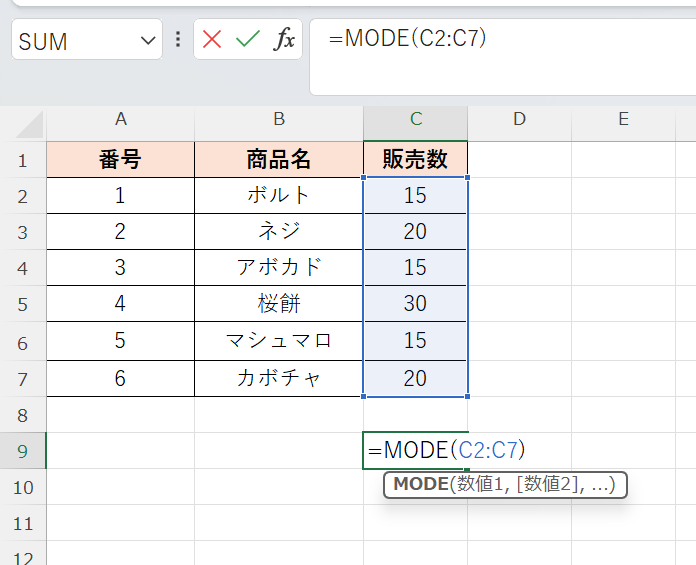The width and height of the screenshot is (696, 565).
Task: Select cell containing アボカド
Action: pyautogui.click(x=279, y=268)
